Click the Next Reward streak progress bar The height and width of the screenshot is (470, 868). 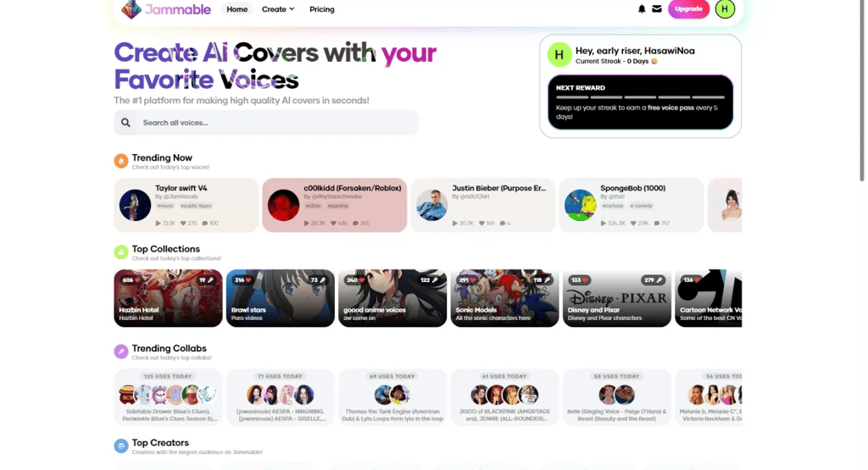tap(640, 97)
